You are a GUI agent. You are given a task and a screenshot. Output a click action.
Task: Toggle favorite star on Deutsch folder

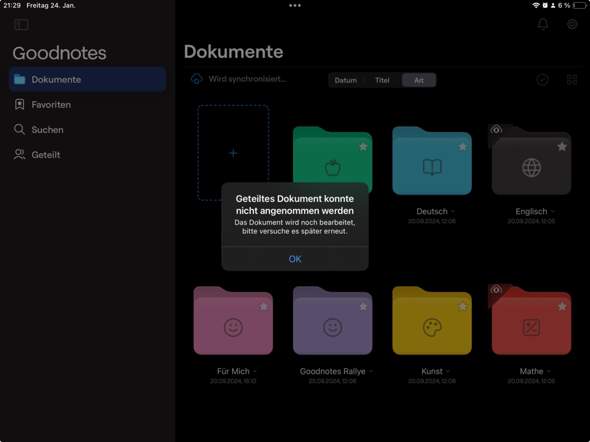pyautogui.click(x=462, y=147)
